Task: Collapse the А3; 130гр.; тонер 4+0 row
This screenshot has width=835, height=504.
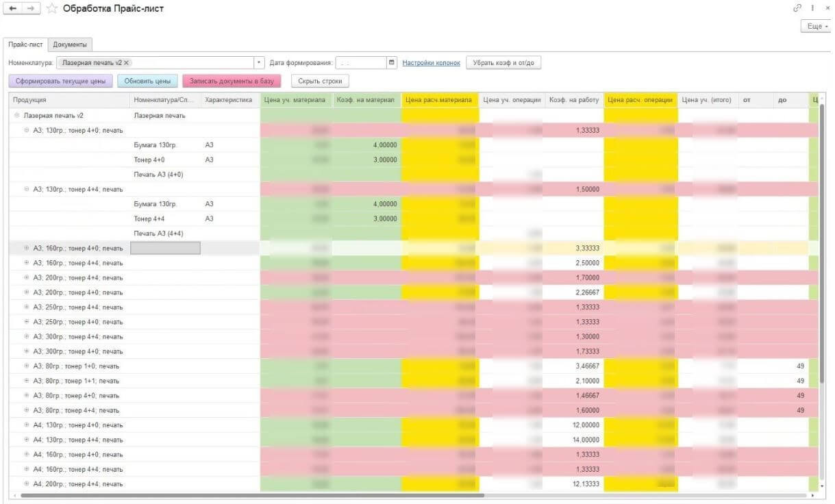Action: (27, 130)
